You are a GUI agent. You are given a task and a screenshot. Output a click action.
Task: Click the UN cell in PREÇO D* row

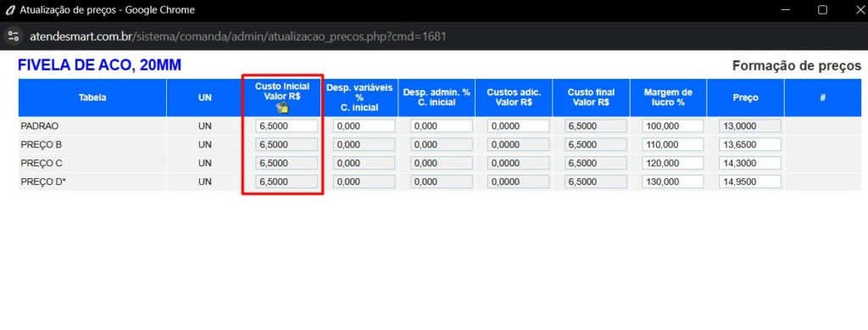(205, 182)
